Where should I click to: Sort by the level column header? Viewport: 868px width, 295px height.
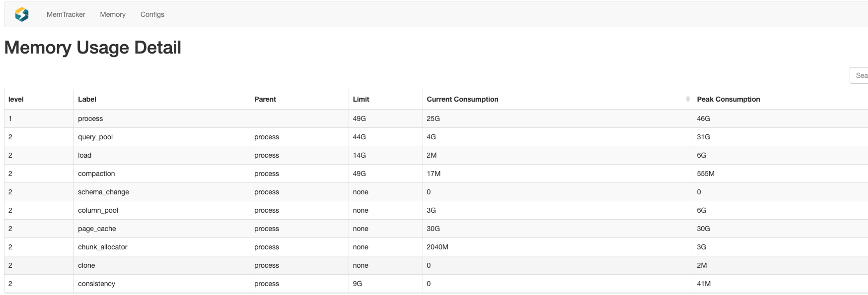[x=16, y=99]
